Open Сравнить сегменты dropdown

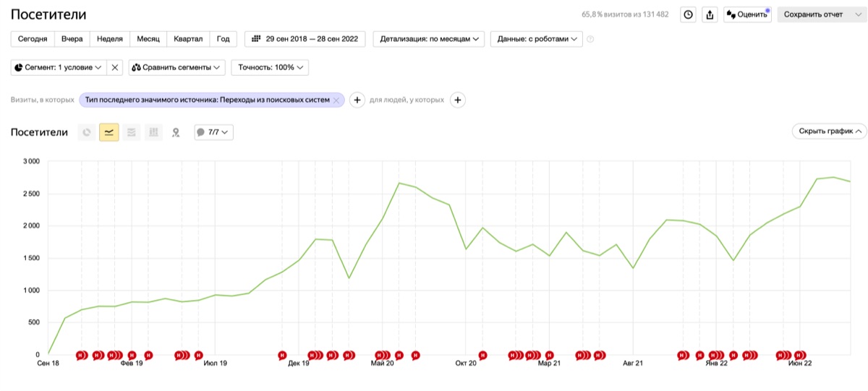coord(177,67)
